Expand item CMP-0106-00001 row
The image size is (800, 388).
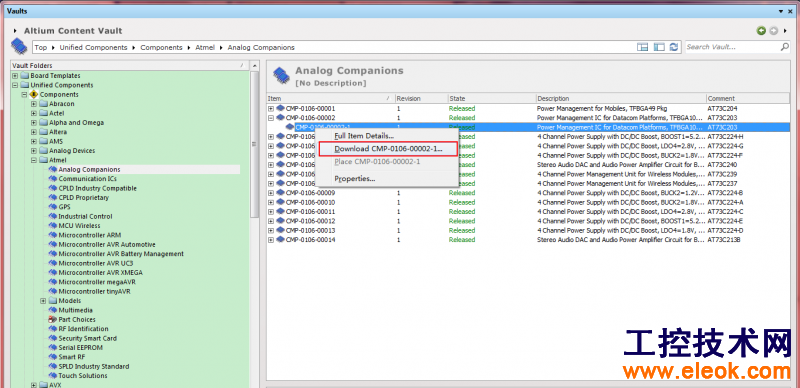tap(271, 109)
